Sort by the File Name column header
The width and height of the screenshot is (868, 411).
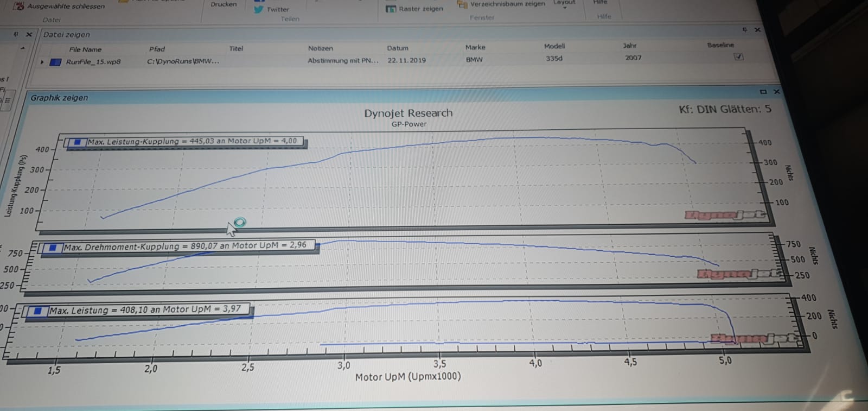[85, 49]
